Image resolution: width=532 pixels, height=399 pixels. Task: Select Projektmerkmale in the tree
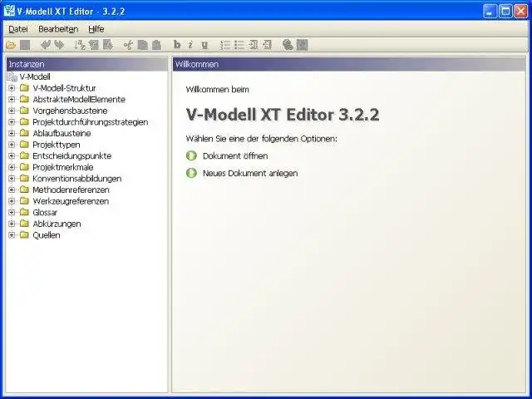(63, 167)
